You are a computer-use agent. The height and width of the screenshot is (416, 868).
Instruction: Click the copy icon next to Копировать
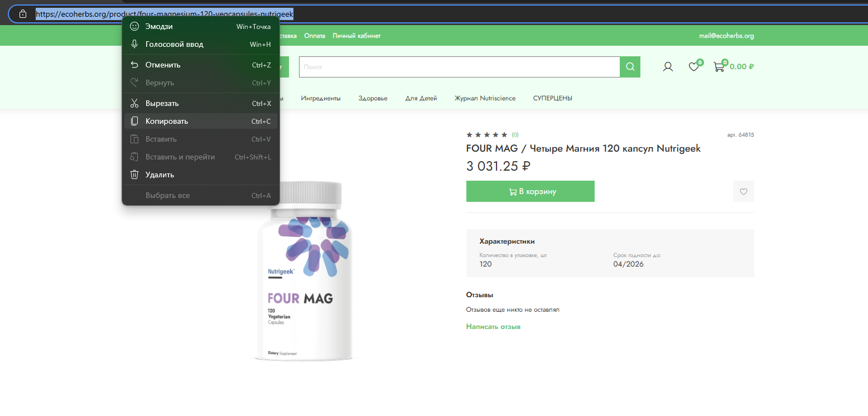point(134,121)
